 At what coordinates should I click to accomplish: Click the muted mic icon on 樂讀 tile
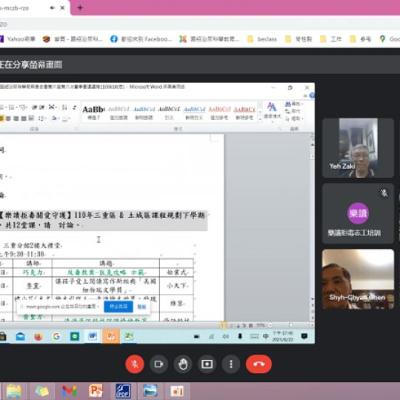click(x=384, y=193)
